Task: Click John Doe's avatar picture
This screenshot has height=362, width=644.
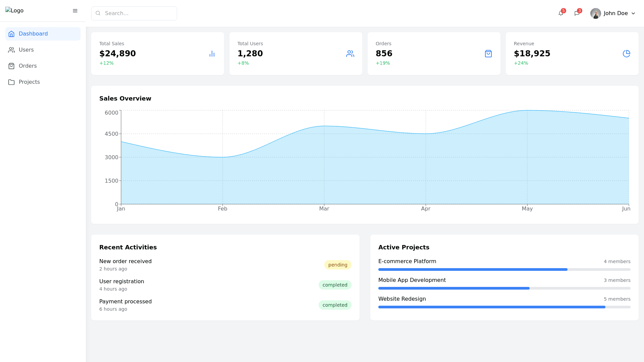Action: click(x=595, y=13)
